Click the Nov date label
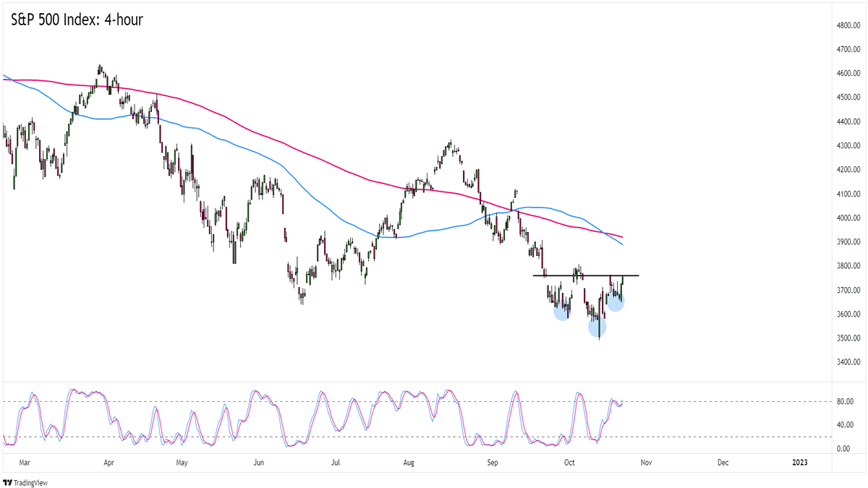Screen dimensions: 868x488 (x=647, y=462)
